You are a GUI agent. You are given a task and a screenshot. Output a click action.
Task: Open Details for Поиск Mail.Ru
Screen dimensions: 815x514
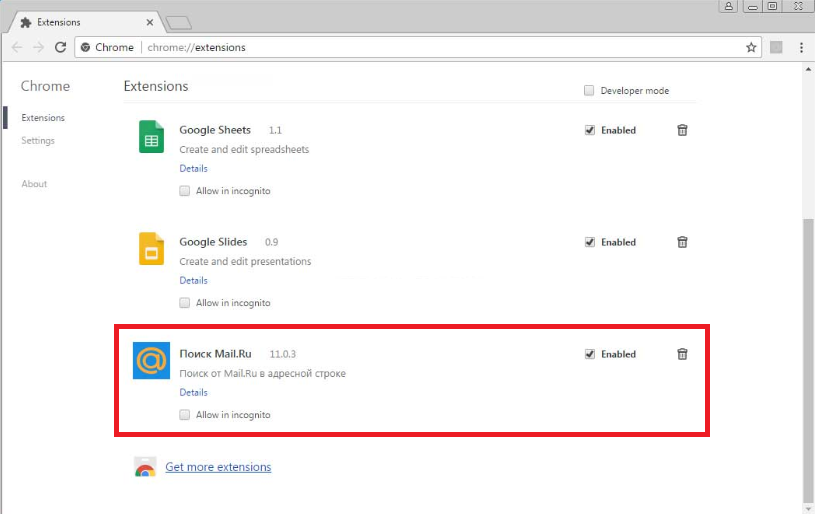[193, 392]
